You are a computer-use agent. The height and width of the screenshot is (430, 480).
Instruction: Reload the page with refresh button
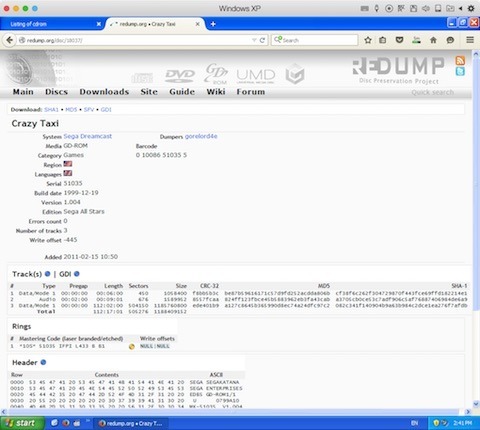[x=262, y=40]
